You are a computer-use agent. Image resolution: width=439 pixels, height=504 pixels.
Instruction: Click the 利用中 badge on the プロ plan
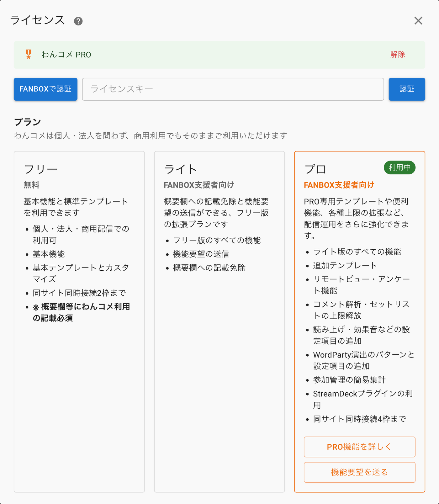(399, 167)
